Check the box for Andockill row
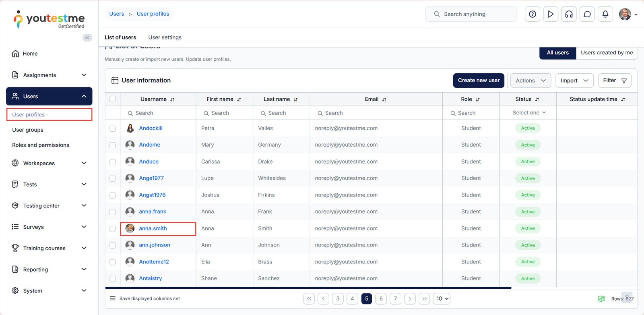The image size is (644, 315). point(113,128)
